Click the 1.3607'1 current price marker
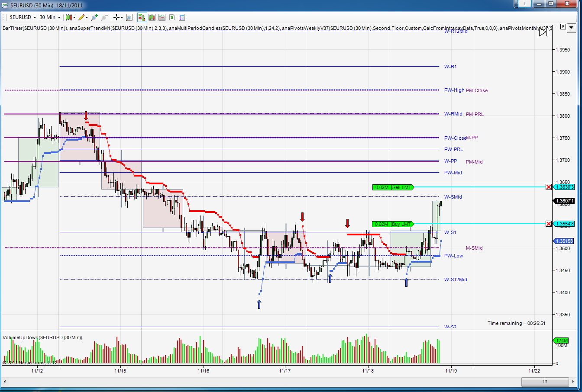This screenshot has width=582, height=392. pos(564,201)
